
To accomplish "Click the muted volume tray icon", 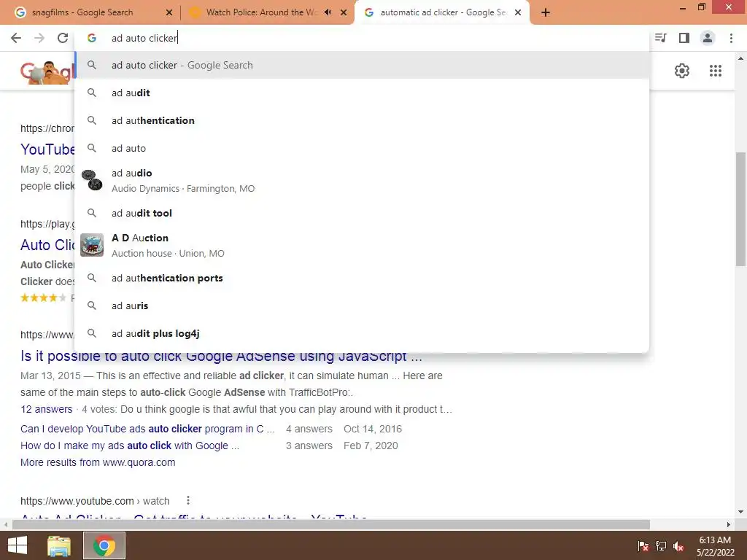I will coord(678,546).
